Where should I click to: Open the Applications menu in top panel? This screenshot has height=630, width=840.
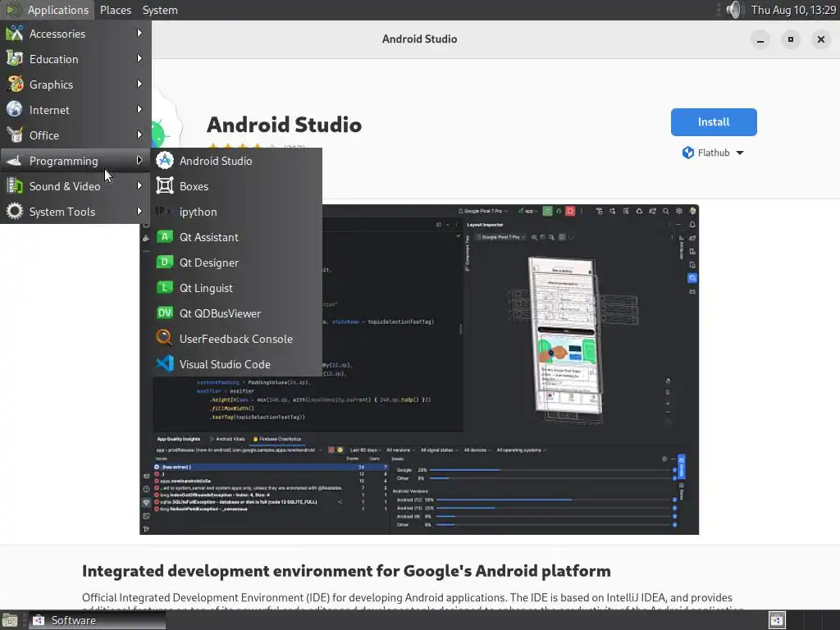click(x=47, y=10)
